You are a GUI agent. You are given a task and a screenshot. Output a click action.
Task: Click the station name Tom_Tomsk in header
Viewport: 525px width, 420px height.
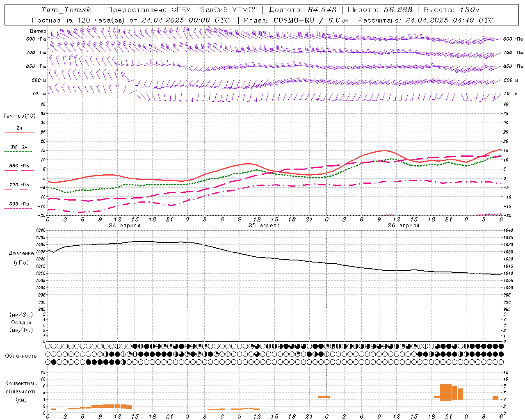(66, 10)
